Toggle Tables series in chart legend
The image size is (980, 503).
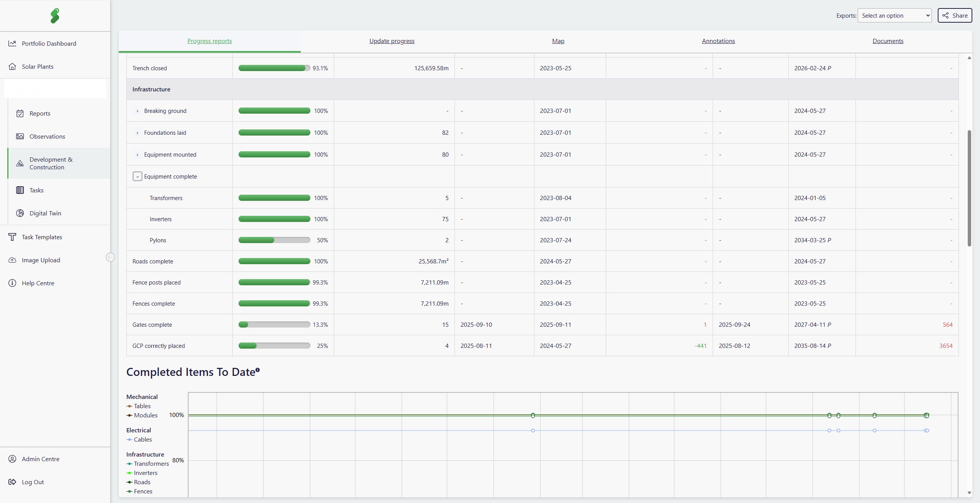(142, 406)
